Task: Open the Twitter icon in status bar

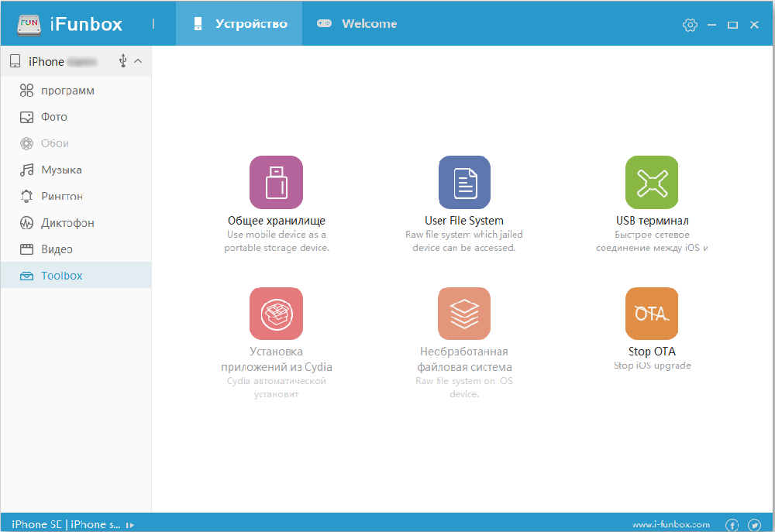Action: tap(753, 524)
